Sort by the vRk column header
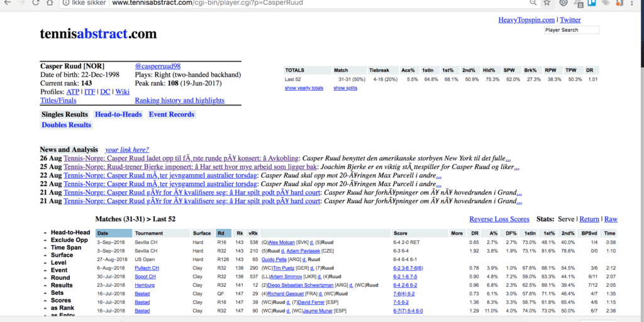 253,233
